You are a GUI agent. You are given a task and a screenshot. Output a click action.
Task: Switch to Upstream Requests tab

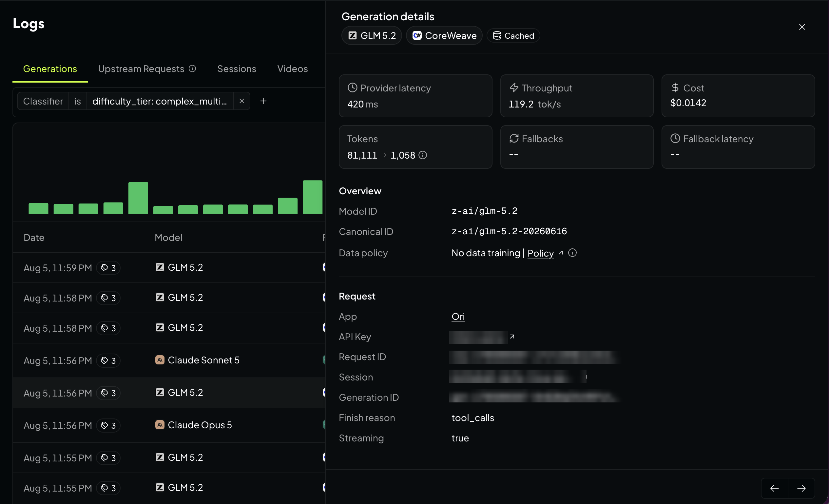click(x=141, y=68)
